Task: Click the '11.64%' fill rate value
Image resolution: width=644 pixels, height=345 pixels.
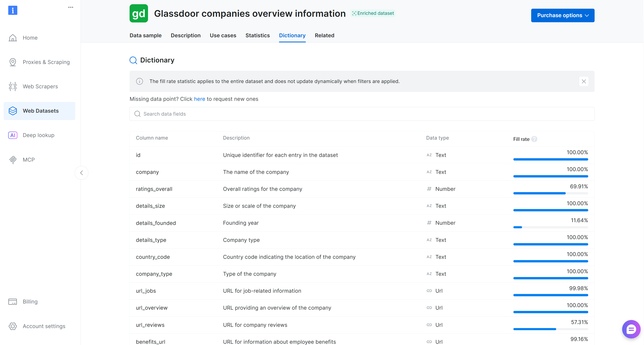Action: pos(579,220)
